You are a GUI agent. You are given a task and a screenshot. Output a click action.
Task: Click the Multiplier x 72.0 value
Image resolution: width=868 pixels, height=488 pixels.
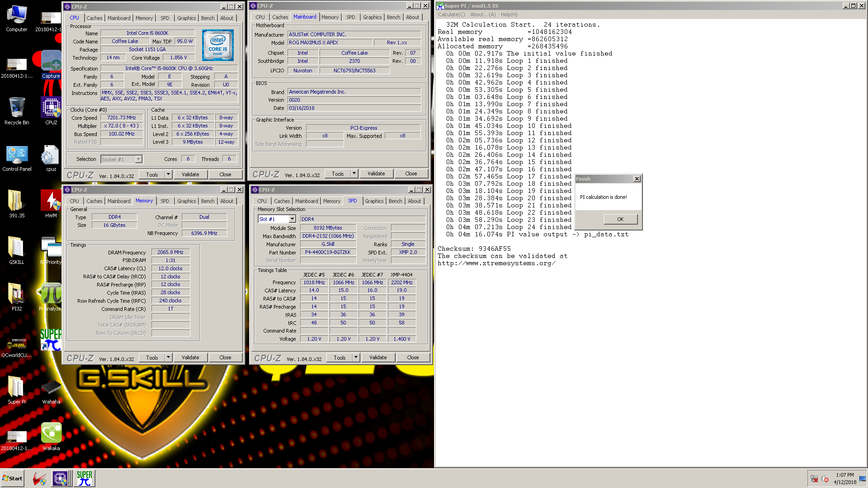122,126
